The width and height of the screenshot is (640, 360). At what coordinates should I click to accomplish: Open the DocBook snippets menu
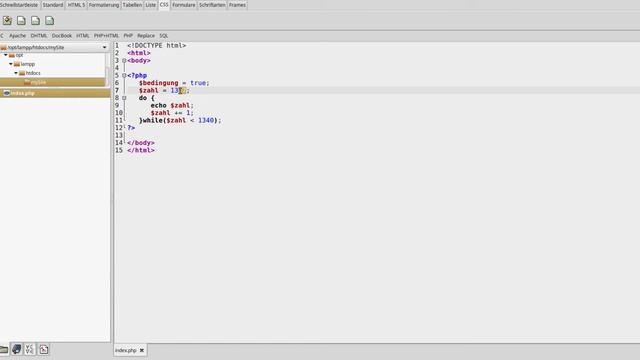click(62, 36)
